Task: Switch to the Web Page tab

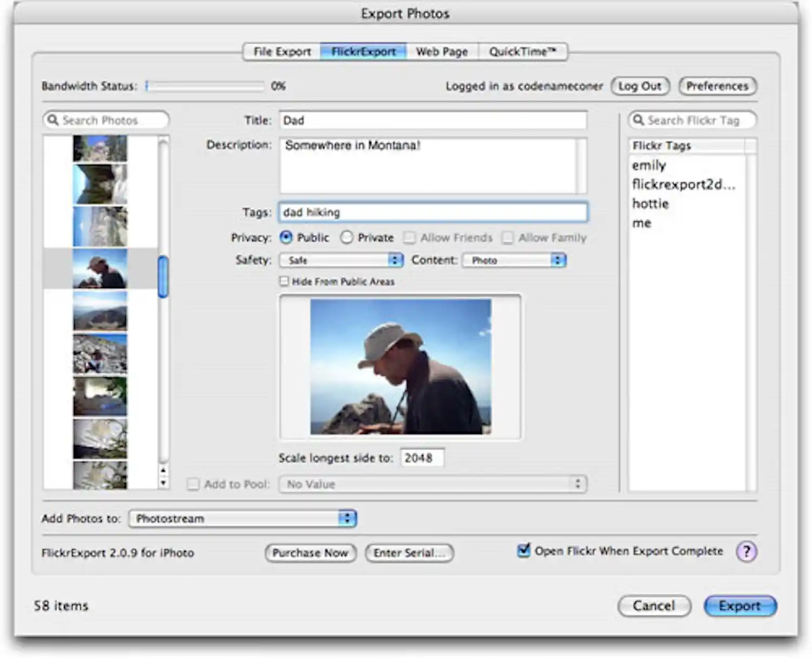Action: click(441, 51)
